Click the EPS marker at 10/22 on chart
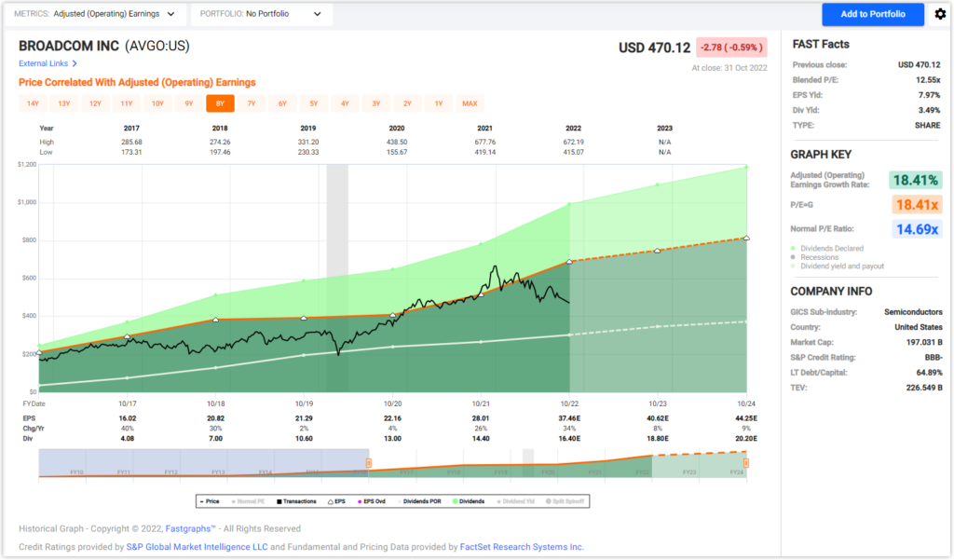954x560 pixels. pyautogui.click(x=569, y=262)
